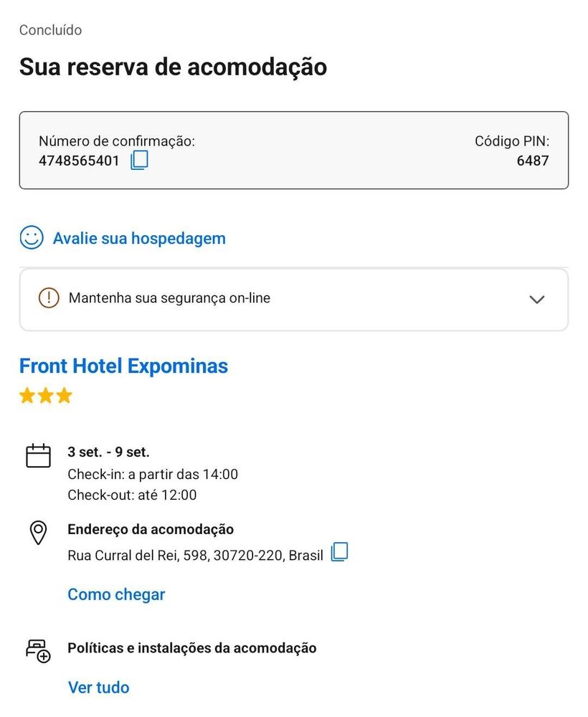Click the 'Concluído' status label
This screenshot has height=717, width=588.
click(50, 30)
